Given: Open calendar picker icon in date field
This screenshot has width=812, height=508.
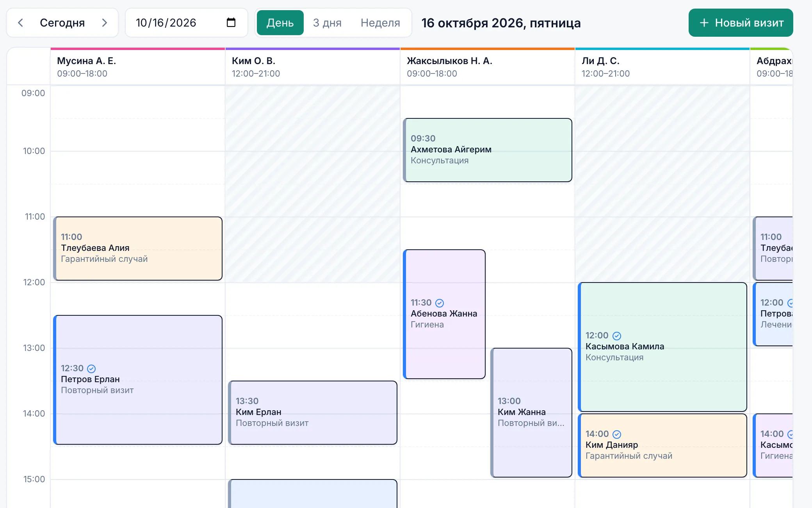Looking at the screenshot, I should (231, 23).
